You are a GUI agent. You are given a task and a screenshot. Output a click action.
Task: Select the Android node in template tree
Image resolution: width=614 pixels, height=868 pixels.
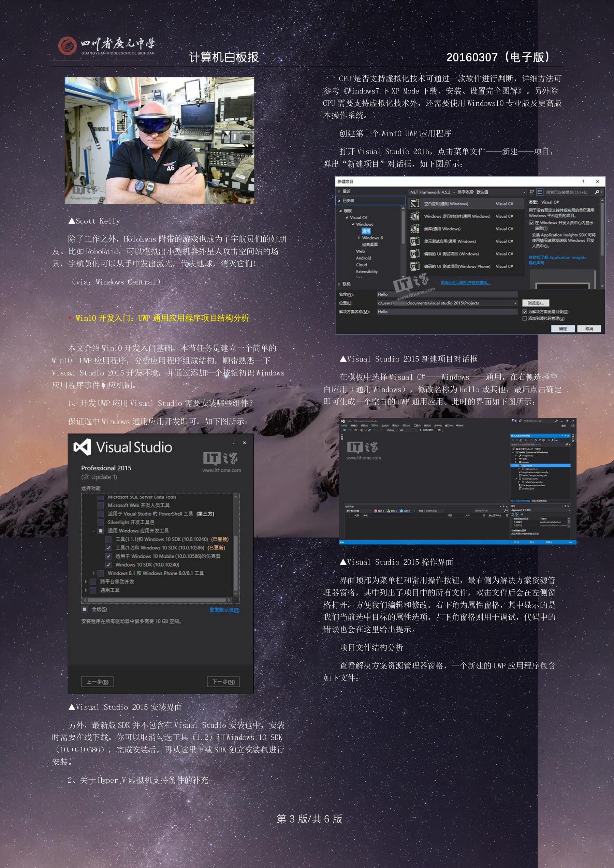pyautogui.click(x=363, y=258)
